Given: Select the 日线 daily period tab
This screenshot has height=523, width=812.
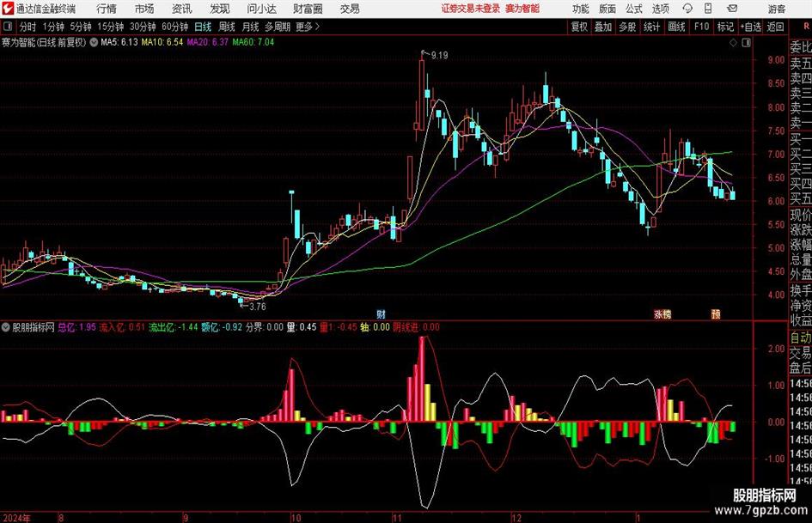Looking at the screenshot, I should click(203, 27).
